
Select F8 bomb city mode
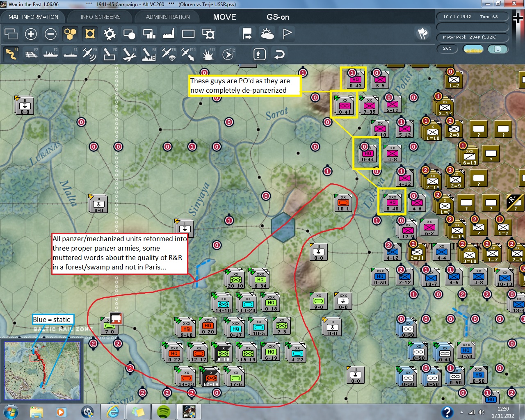[149, 54]
